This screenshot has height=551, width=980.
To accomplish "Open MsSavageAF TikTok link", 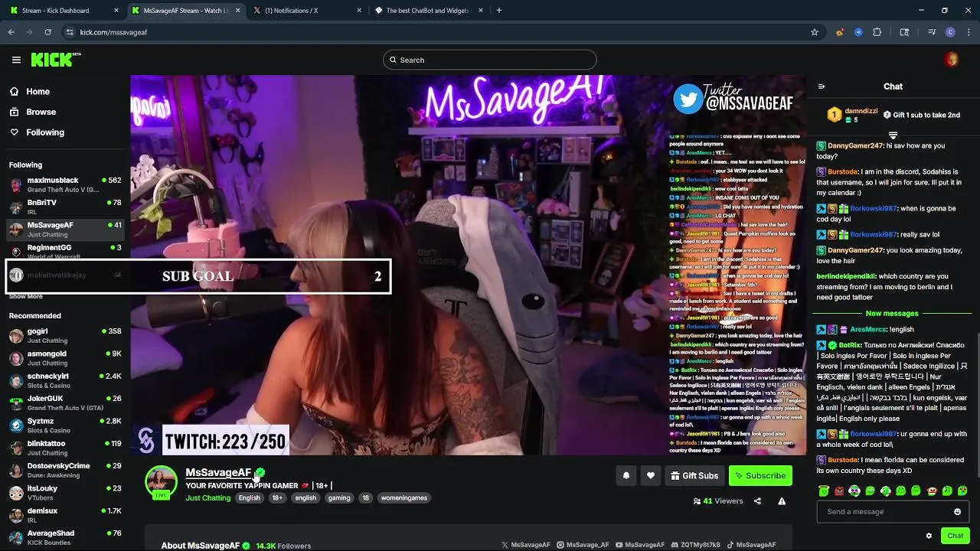I will click(x=751, y=545).
